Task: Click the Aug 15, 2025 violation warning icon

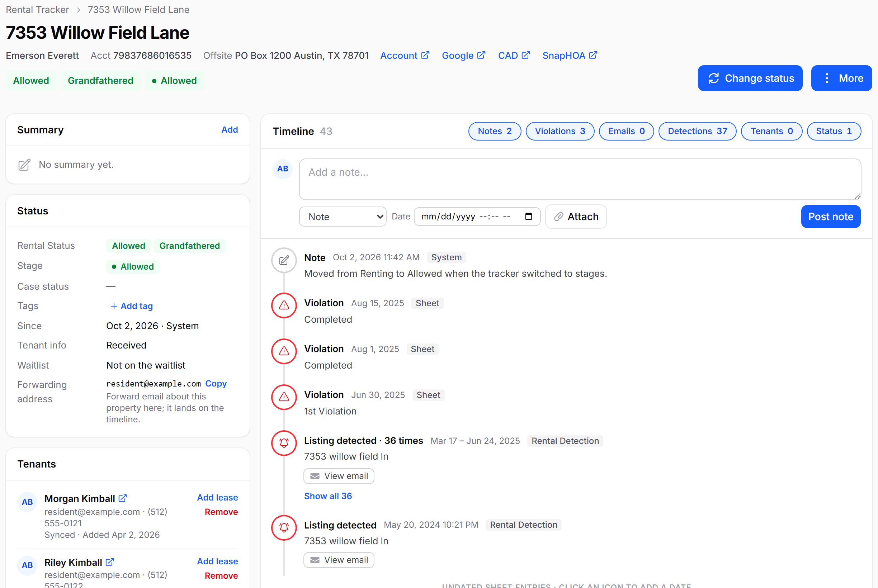Action: coord(284,305)
